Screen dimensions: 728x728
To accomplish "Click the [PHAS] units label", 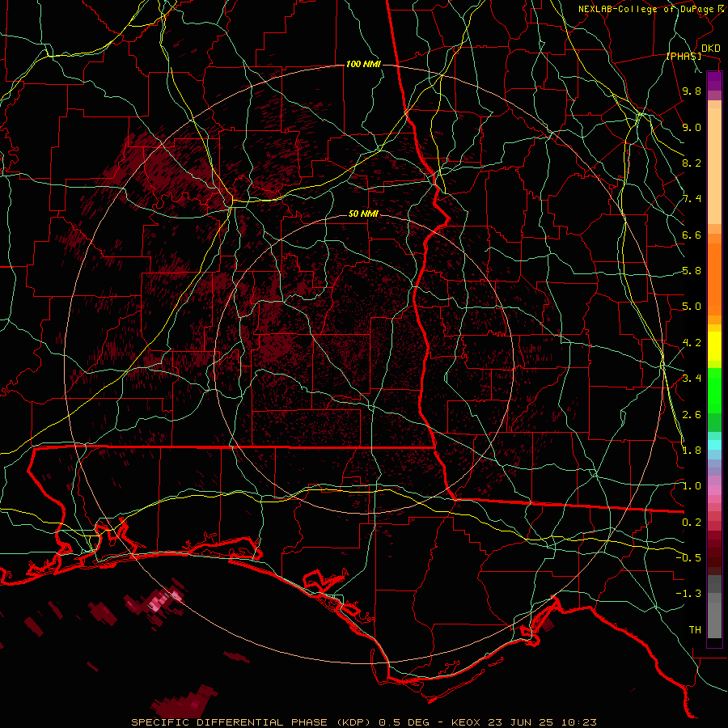I will [684, 57].
